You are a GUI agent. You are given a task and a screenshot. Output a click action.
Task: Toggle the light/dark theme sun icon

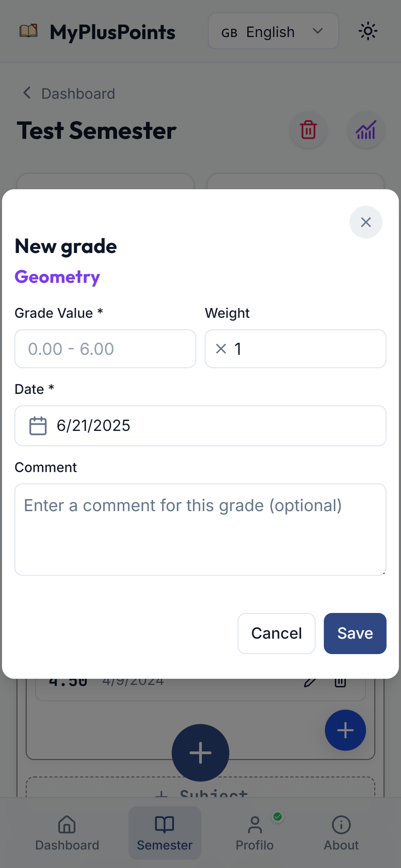coord(368,31)
